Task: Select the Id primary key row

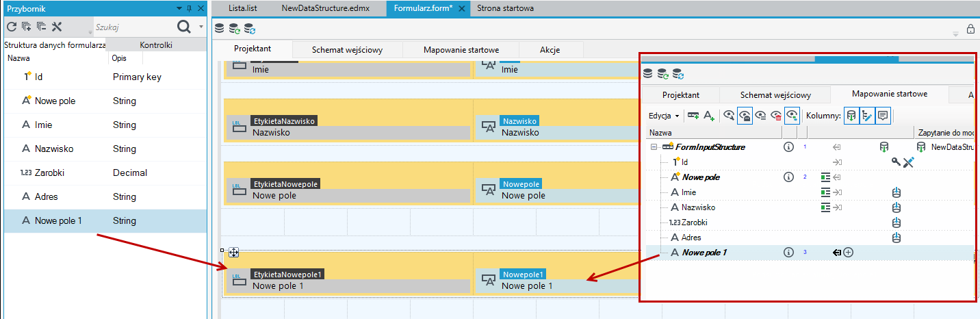Action: pyautogui.click(x=105, y=77)
